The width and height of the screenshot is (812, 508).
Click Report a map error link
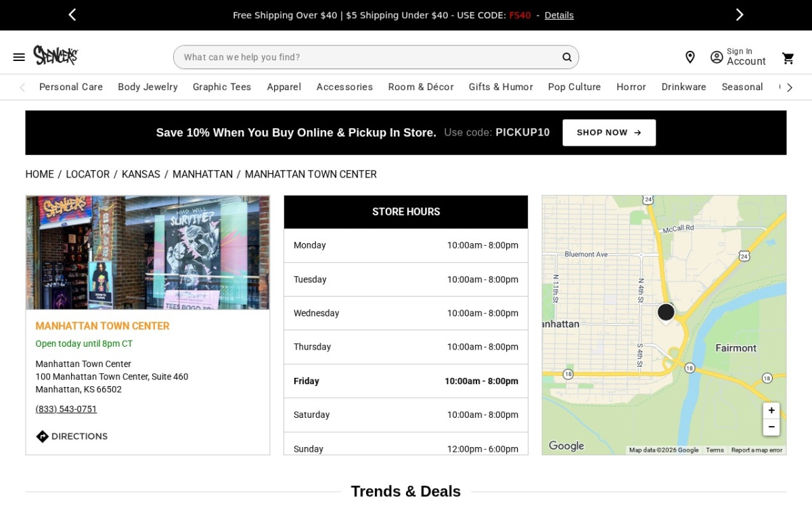coord(757,450)
